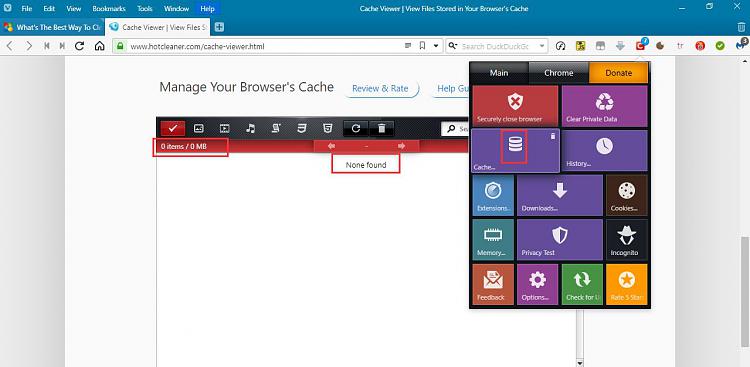Select the all-files checkmark filter
Viewport: 750px width, 367px height.
click(x=173, y=128)
